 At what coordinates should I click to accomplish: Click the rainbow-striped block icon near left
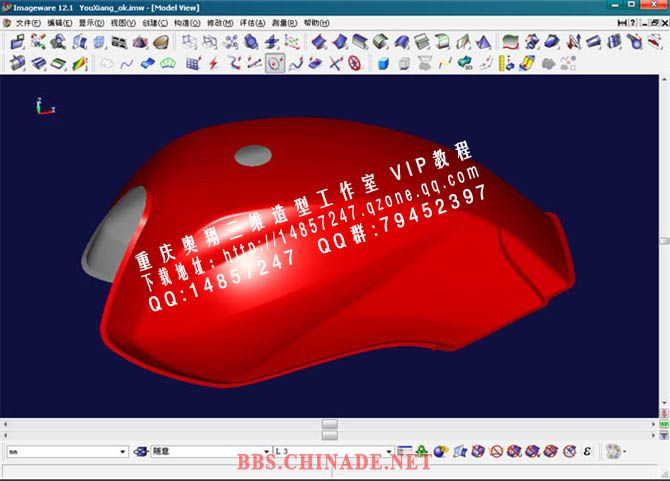coord(80,64)
